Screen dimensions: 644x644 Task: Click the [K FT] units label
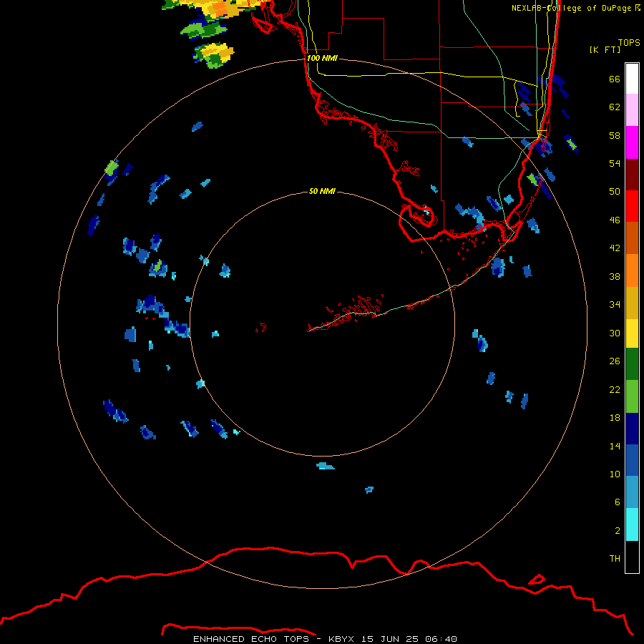(x=605, y=49)
